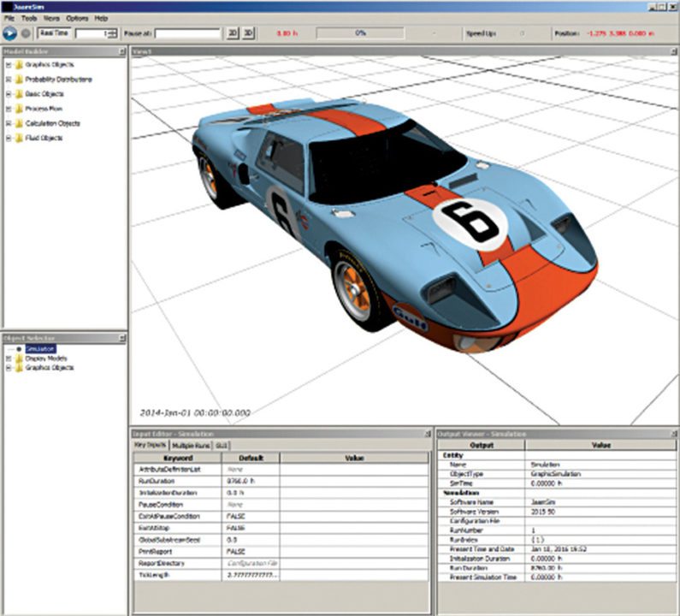The image size is (680, 616).
Task: Expand the Basic Objects tree node
Action: click(8, 94)
